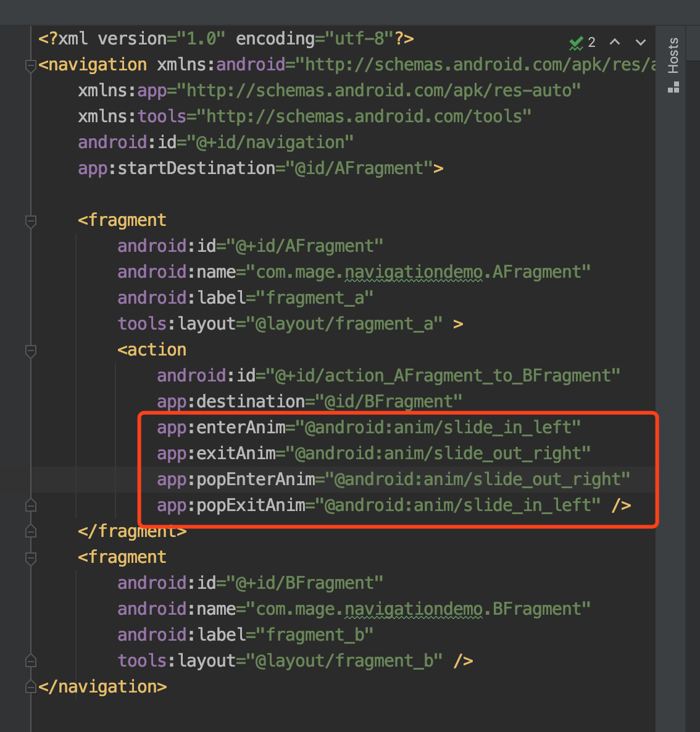Viewport: 700px width, 732px height.
Task: Place cursor in the startDestination attribute value
Action: click(361, 168)
